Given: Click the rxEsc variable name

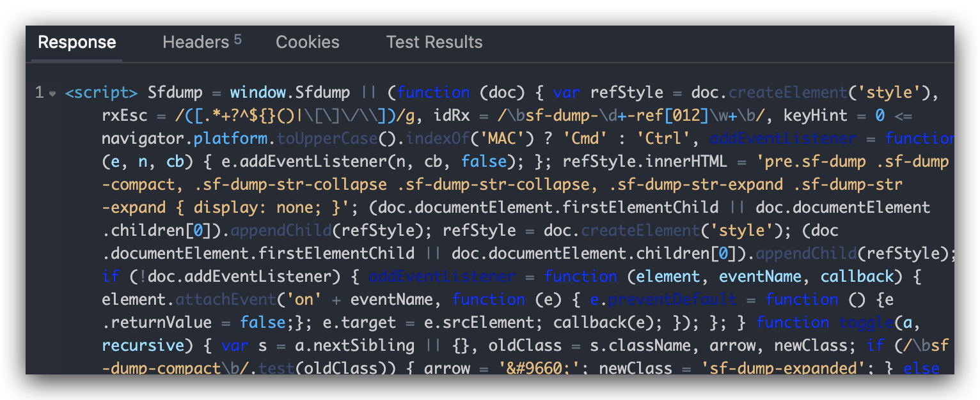Looking at the screenshot, I should (x=125, y=116).
